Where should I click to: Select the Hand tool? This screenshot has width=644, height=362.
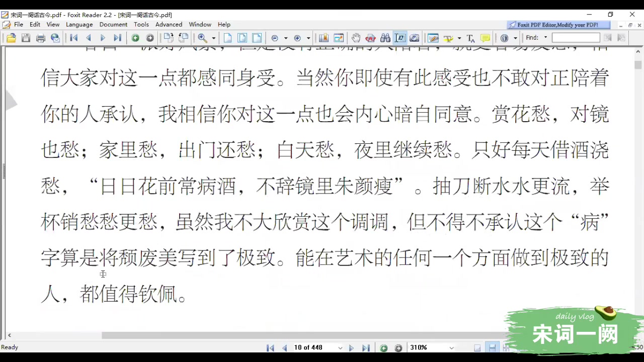click(356, 38)
